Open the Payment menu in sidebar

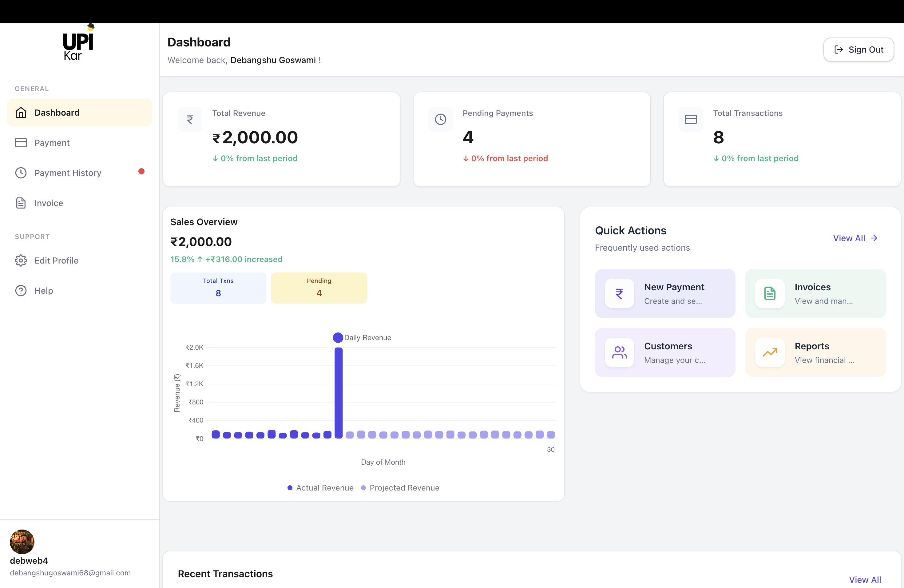[52, 143]
